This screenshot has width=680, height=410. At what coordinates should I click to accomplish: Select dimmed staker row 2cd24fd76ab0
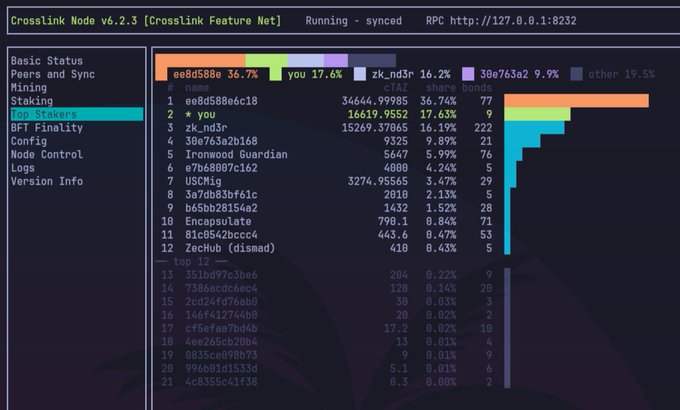326,302
